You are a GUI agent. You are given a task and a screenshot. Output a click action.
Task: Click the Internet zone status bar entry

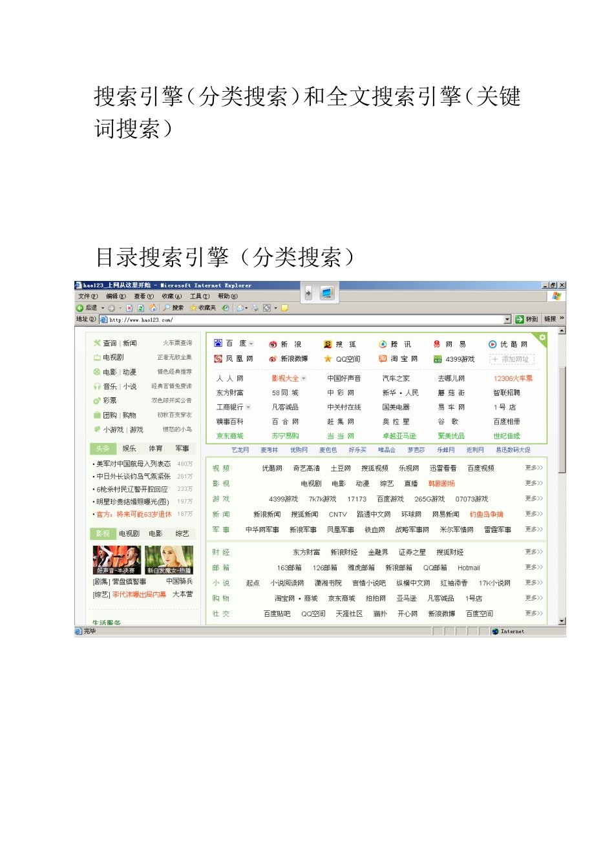tap(509, 631)
